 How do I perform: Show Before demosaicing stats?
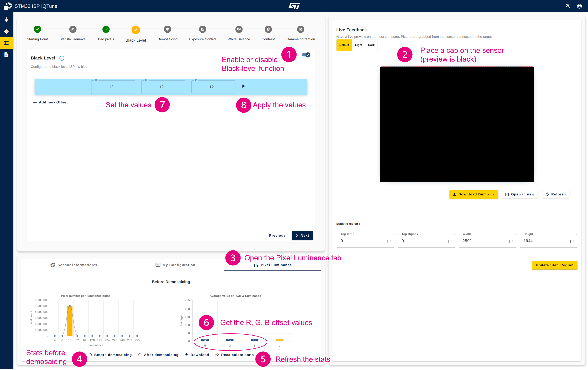(110, 355)
